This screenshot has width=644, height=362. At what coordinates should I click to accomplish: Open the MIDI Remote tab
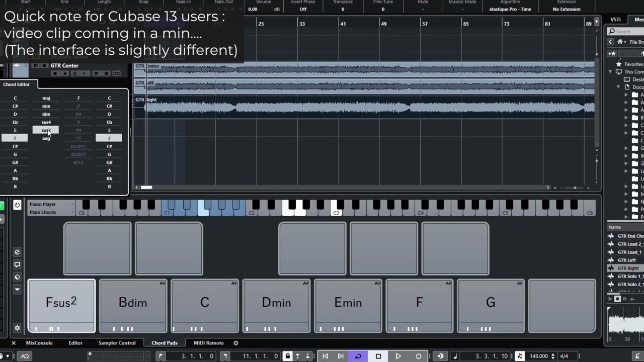coord(208,343)
